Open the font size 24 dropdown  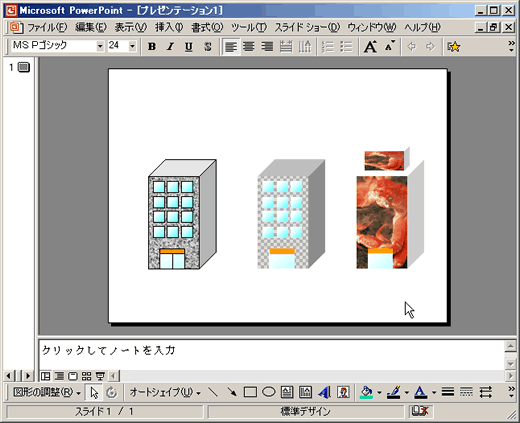132,46
